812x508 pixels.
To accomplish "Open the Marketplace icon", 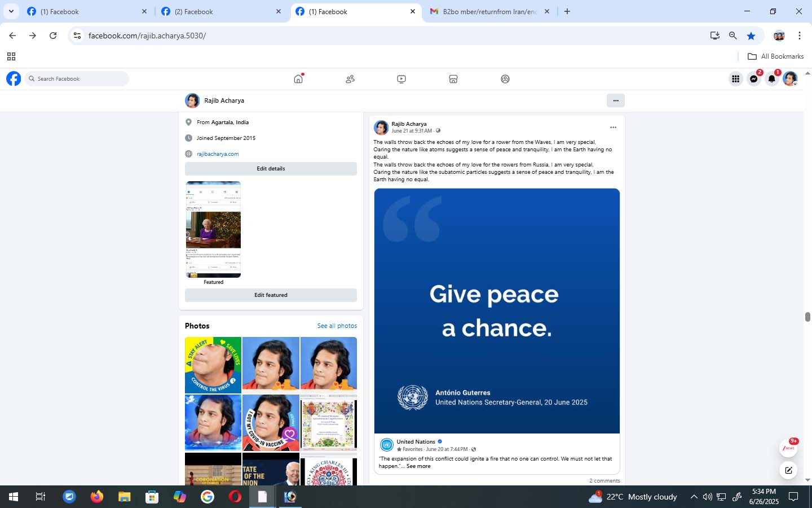I will coord(453,79).
